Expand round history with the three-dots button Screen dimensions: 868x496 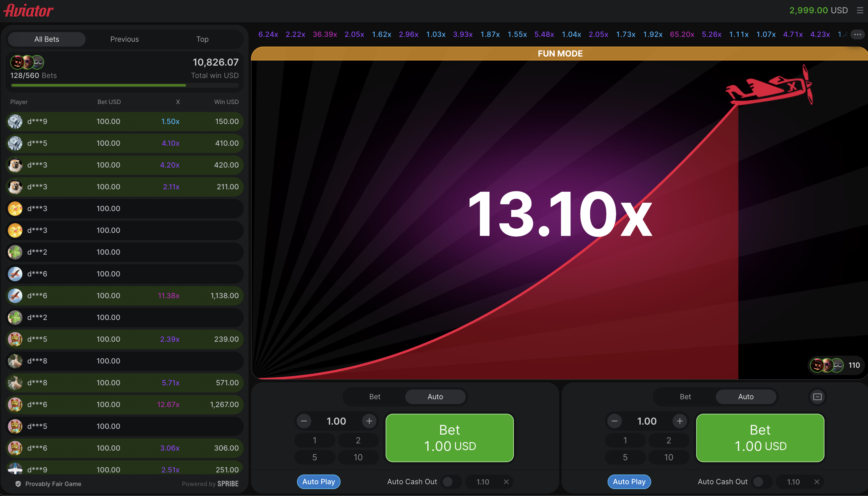(857, 34)
